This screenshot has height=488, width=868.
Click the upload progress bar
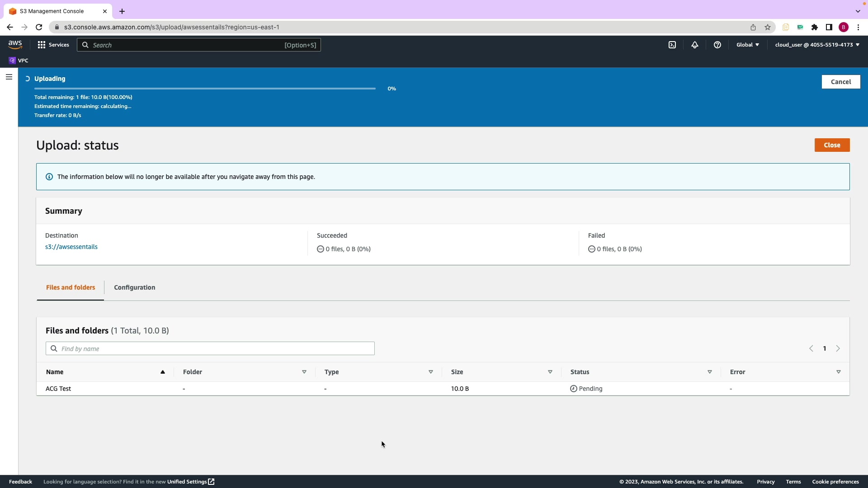[x=205, y=89]
